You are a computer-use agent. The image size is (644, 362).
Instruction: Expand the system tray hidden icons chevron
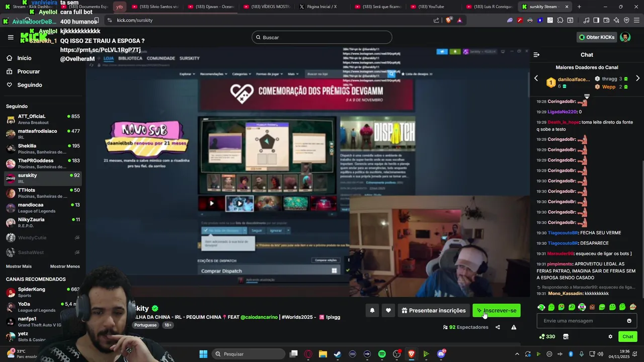pyautogui.click(x=517, y=354)
